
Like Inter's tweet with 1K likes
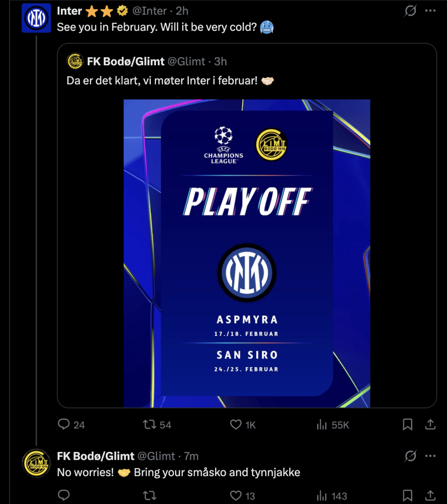coord(236,424)
